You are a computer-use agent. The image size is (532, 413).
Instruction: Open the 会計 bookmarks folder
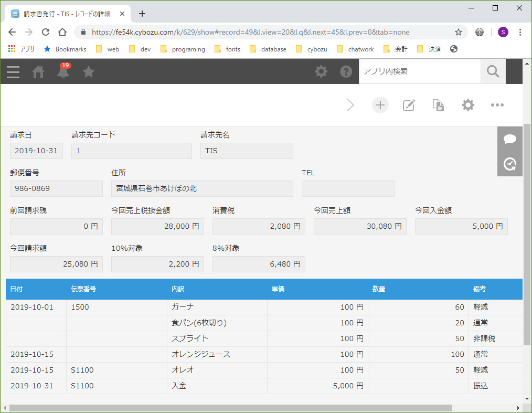coord(395,49)
